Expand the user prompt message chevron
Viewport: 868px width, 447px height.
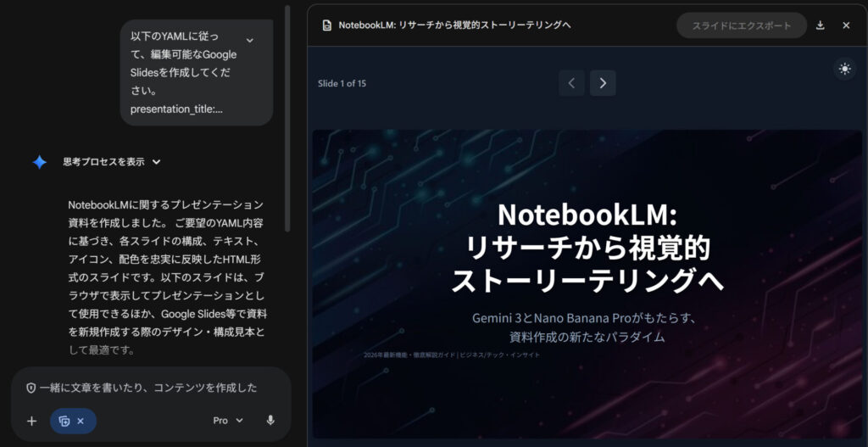pos(250,41)
